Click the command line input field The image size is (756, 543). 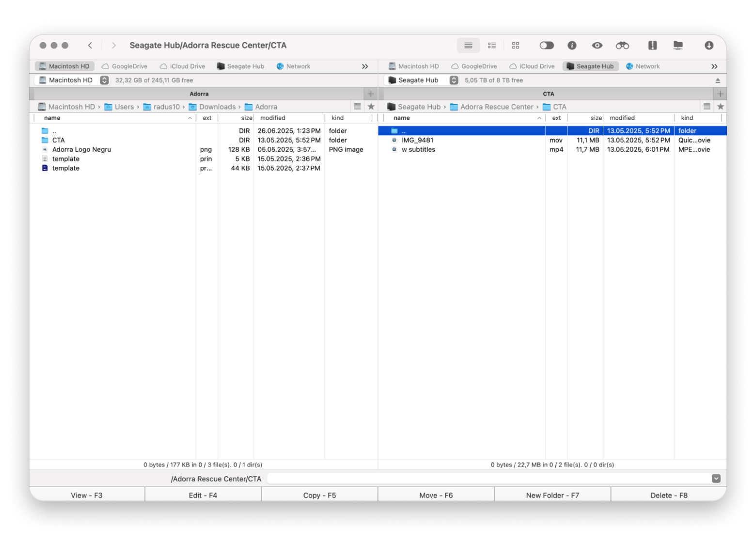click(x=488, y=479)
